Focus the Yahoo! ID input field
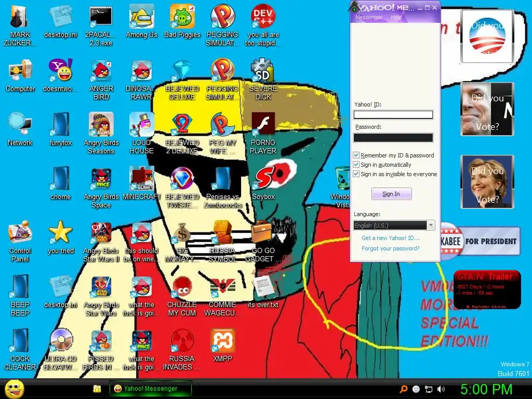 click(393, 115)
